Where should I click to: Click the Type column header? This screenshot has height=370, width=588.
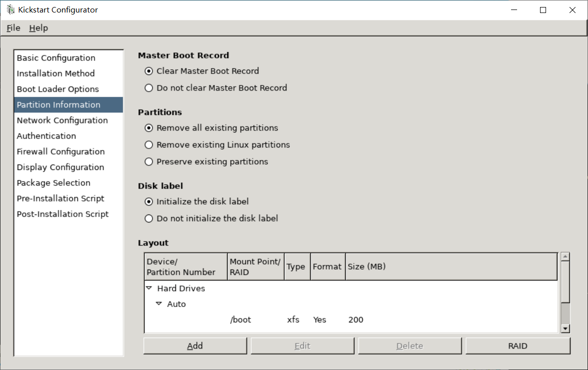(x=297, y=267)
